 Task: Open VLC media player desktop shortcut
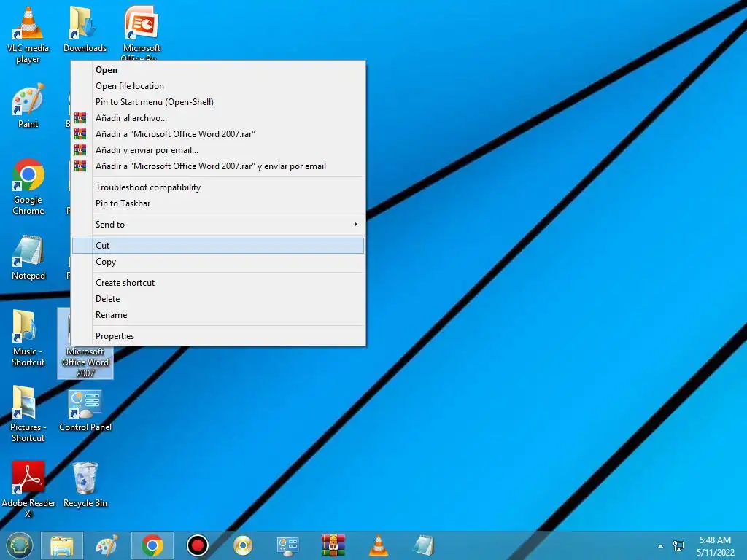tap(28, 35)
